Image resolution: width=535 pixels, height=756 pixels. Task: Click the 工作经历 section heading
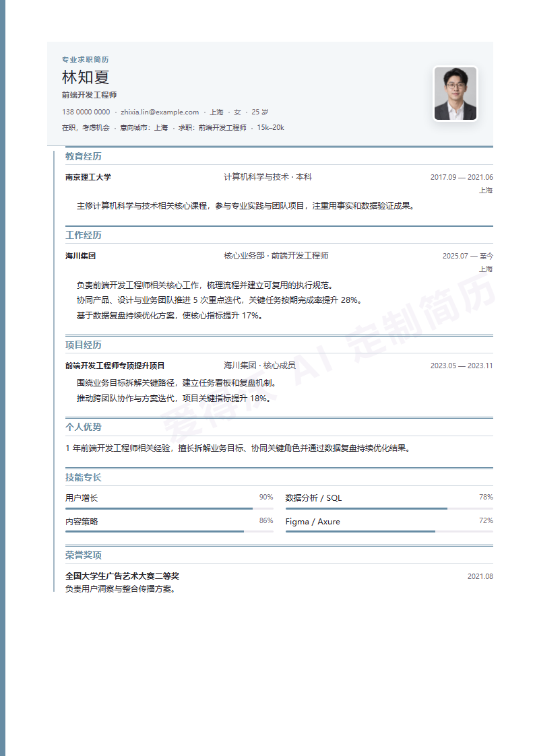[x=84, y=235]
